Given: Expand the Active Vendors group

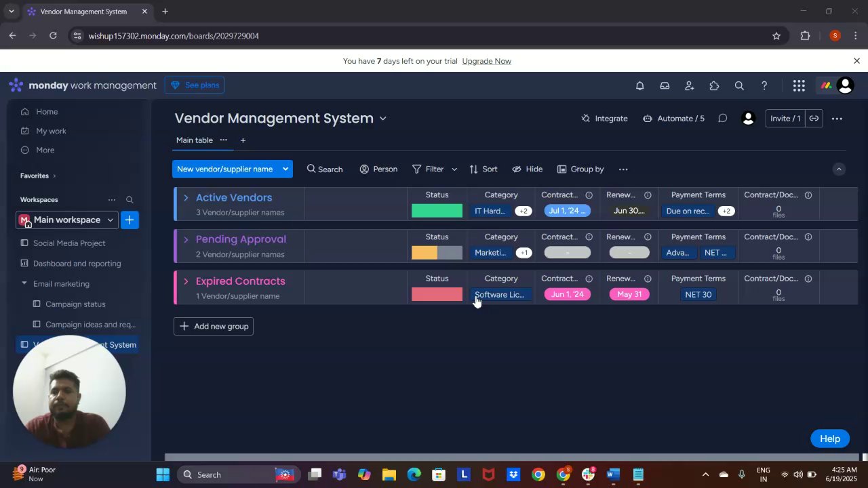Looking at the screenshot, I should pos(186,198).
